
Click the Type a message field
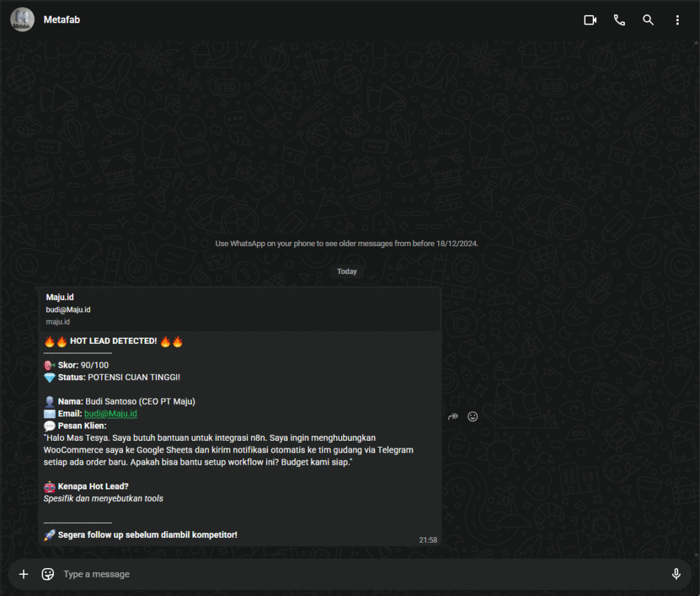tap(342, 574)
